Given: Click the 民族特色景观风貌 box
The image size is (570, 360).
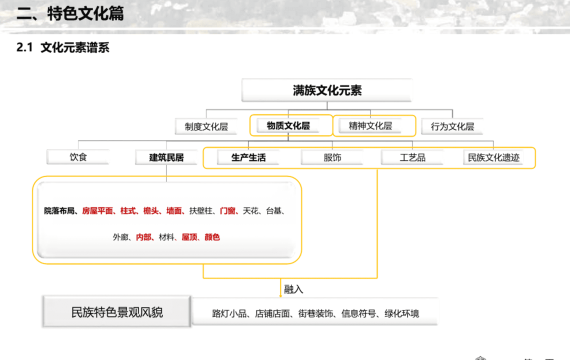Looking at the screenshot, I should point(117,312).
